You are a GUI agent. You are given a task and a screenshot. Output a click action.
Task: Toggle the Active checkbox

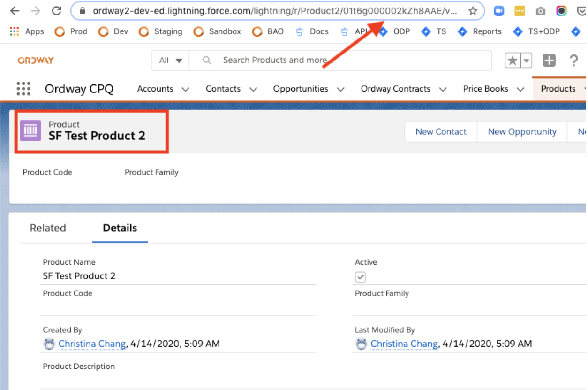pos(360,277)
